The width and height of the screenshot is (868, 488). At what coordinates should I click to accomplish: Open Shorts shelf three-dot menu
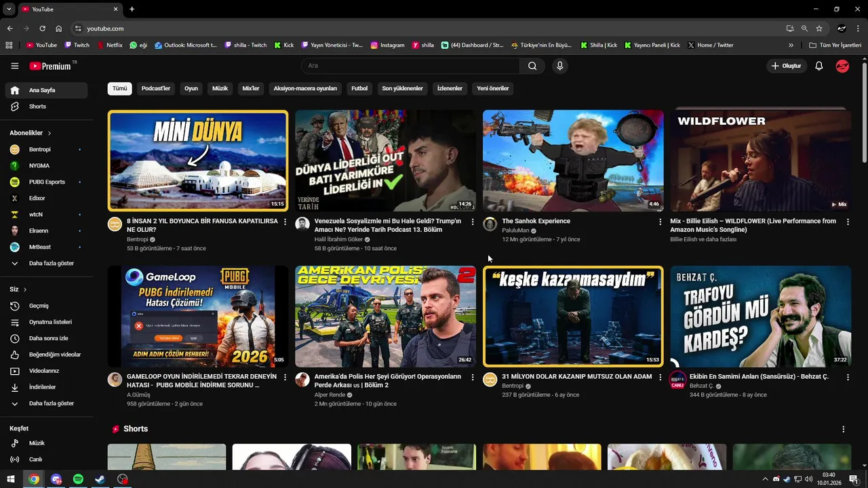[x=843, y=429]
